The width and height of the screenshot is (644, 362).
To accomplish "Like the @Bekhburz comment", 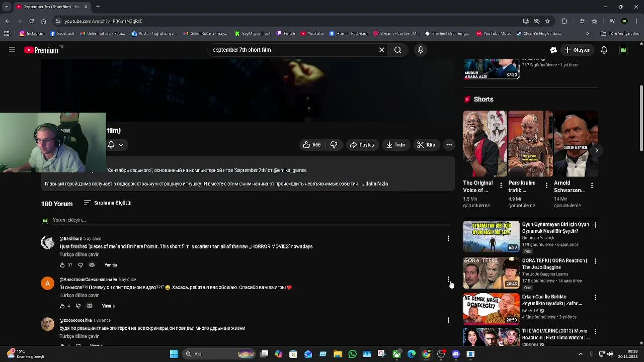I will click(x=62, y=265).
